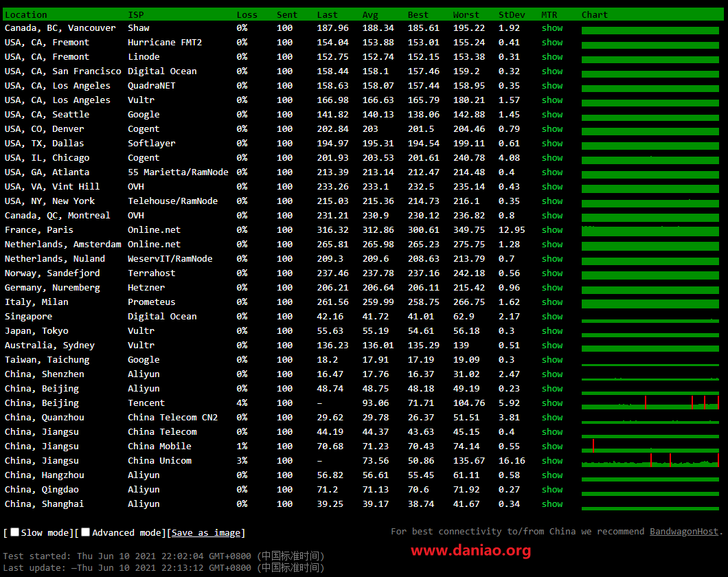The image size is (728, 577).
Task: Show MTR for Sydney Vultr
Action: click(x=552, y=345)
